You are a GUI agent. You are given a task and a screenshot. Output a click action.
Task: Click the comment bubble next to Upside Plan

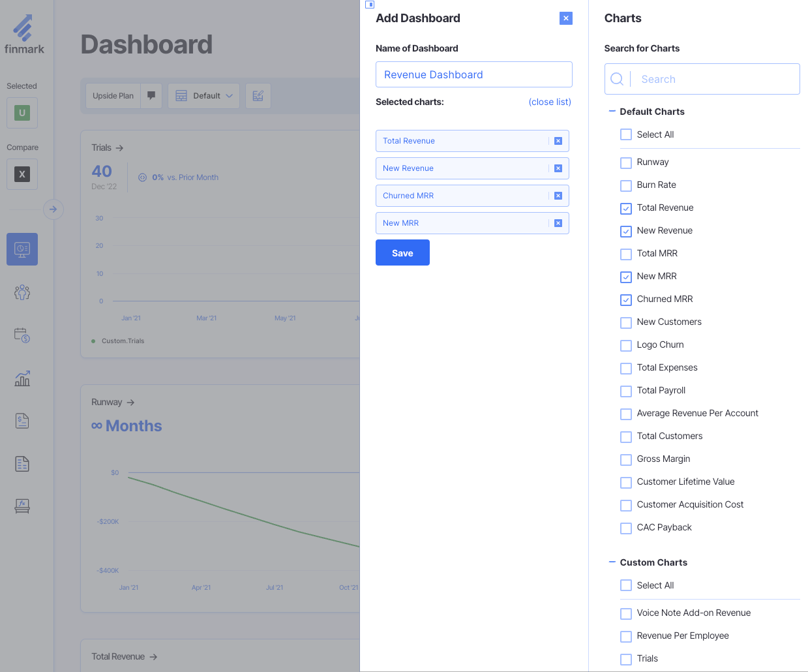tap(151, 95)
